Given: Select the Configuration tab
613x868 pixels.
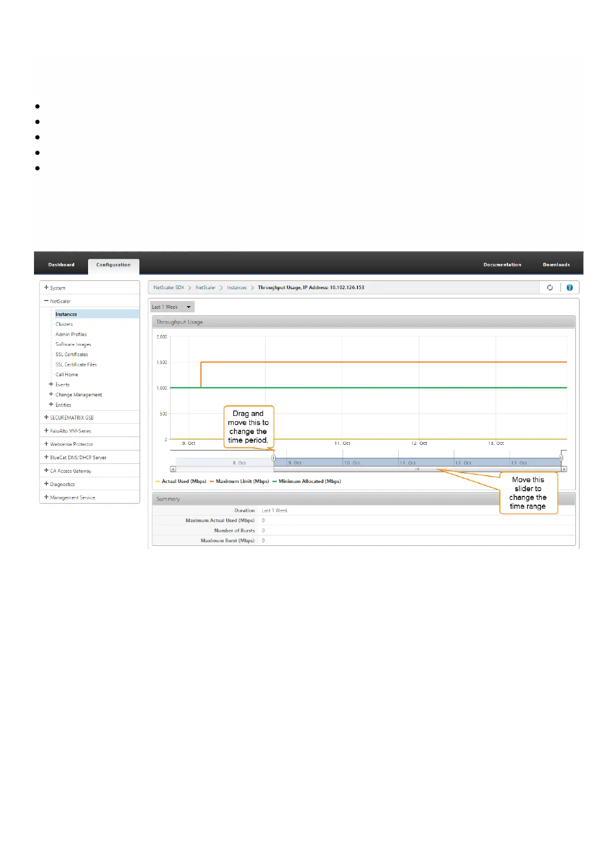Looking at the screenshot, I should 113,265.
